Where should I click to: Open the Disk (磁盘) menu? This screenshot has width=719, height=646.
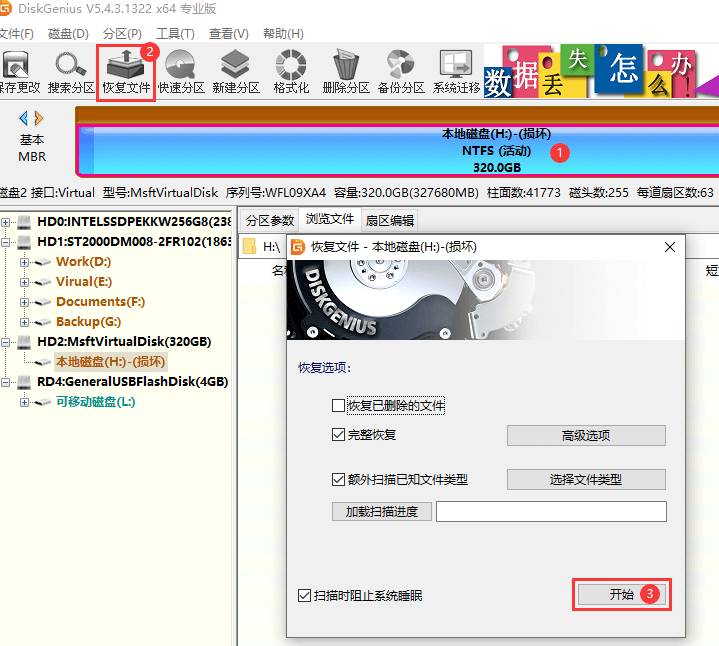[x=68, y=33]
